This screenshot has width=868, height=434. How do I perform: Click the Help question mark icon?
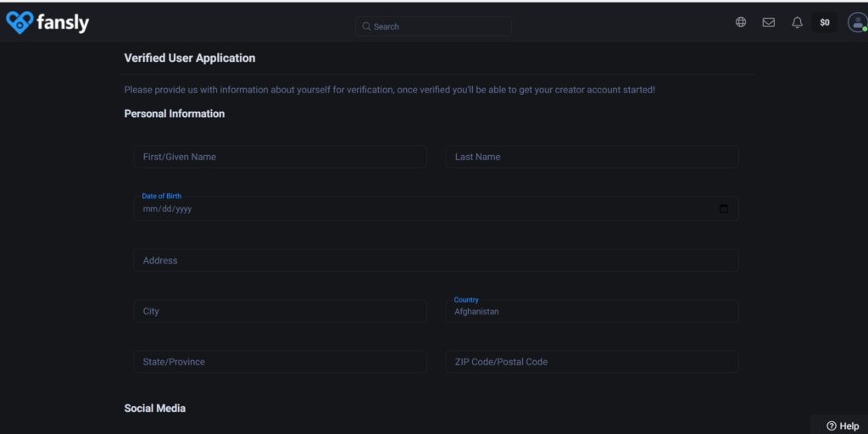[x=831, y=426]
